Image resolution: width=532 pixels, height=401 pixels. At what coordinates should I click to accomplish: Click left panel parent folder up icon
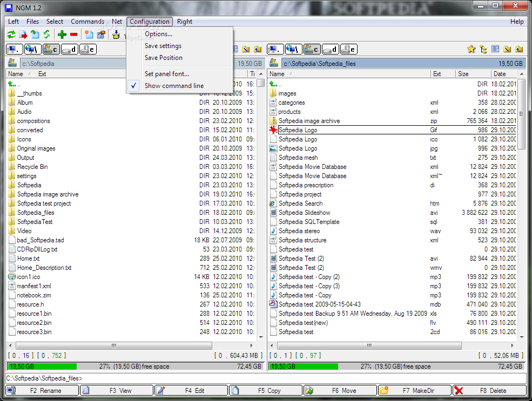coord(258,50)
